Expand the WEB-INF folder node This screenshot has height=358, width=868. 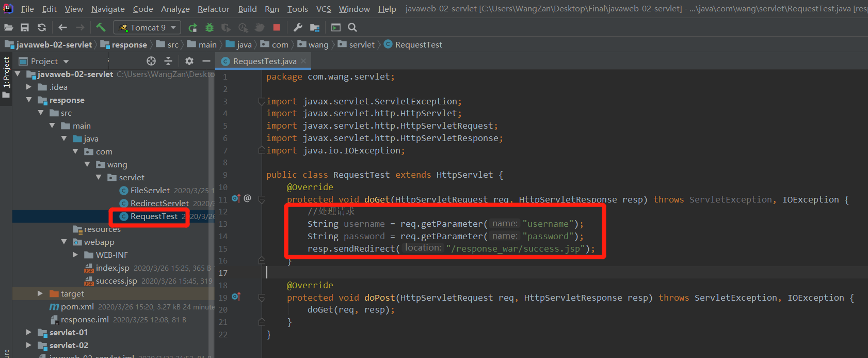click(75, 255)
